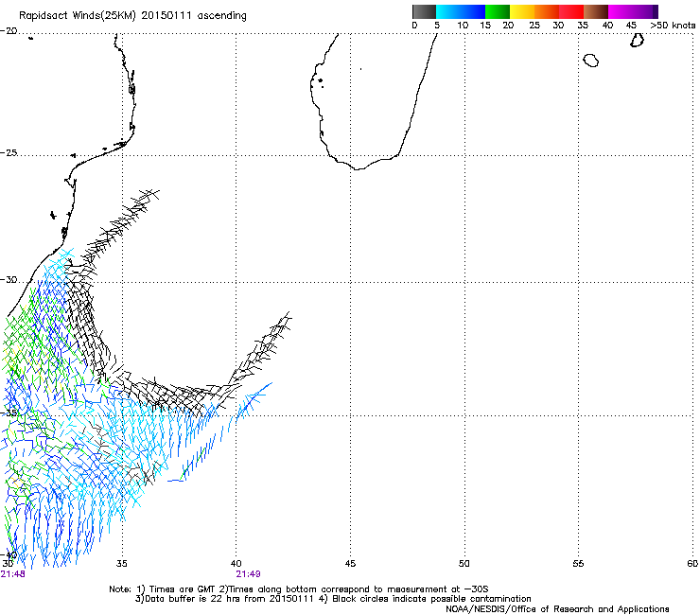Pick the magenta 40-45 knots color band
The height and width of the screenshot is (615, 700).
(x=621, y=11)
